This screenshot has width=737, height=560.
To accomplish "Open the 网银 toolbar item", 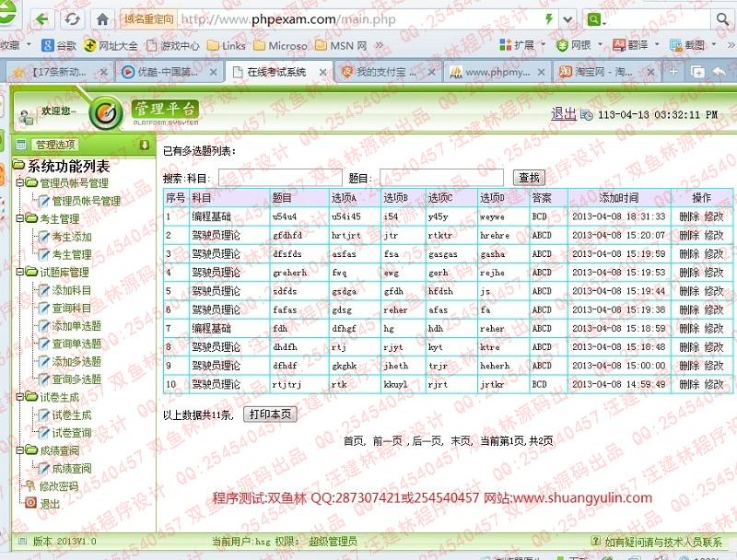I will click(x=574, y=45).
